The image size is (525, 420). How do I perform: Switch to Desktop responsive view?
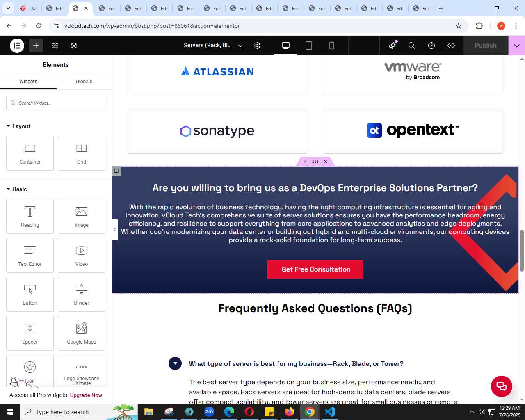[286, 46]
